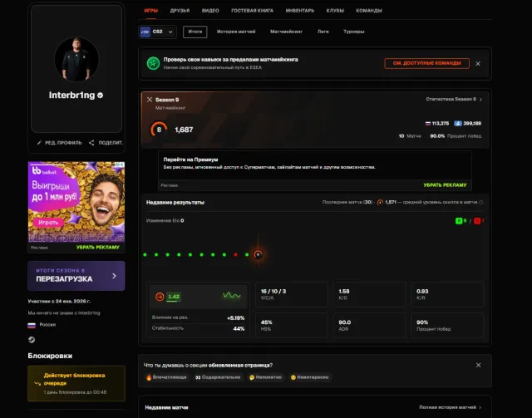Screen dimensions: 532x418
Task: Open the КОМАНДЫ tab
Action: (x=369, y=11)
